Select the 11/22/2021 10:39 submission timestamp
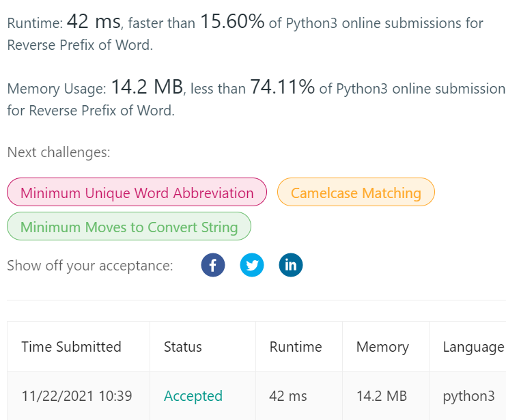Screen dimensions: 506x420 (76, 396)
